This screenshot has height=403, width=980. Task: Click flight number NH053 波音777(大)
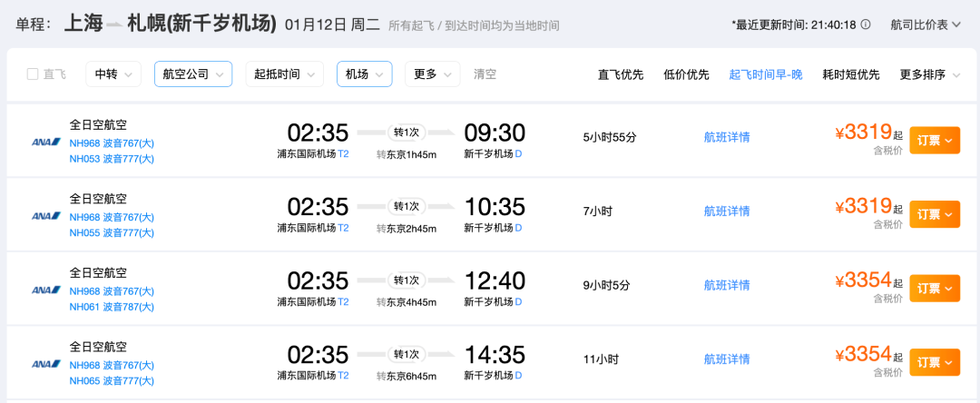112,159
